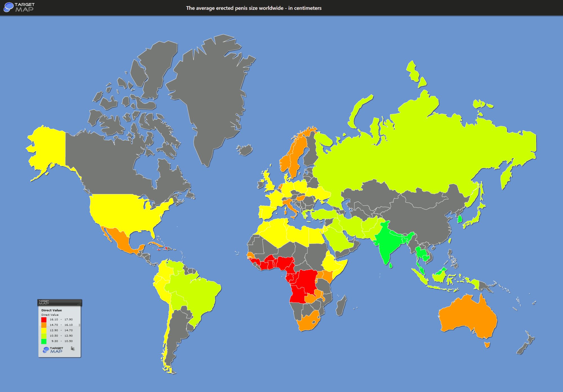Click the lime 10.50 - 12.90 legend swatch
This screenshot has width=563, height=392.
click(44, 336)
